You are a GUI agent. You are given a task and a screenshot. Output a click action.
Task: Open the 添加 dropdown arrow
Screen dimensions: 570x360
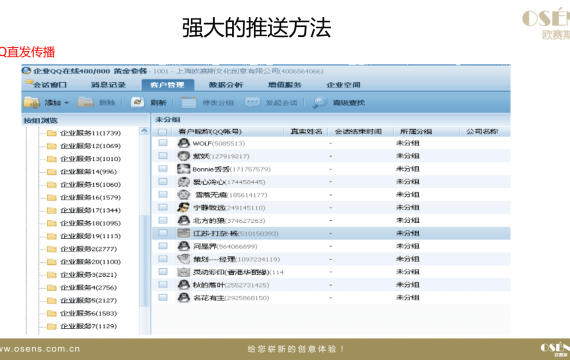click(67, 103)
